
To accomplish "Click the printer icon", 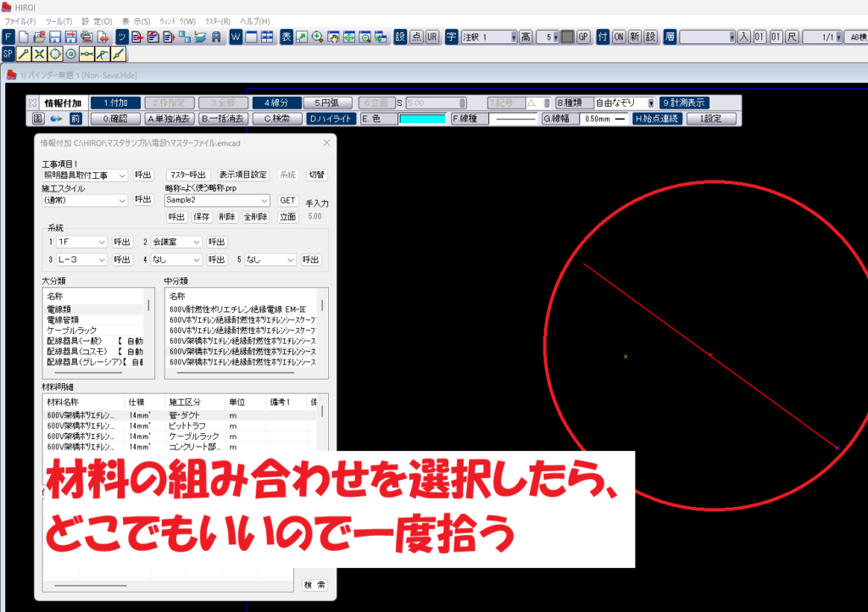I will pyautogui.click(x=89, y=37).
